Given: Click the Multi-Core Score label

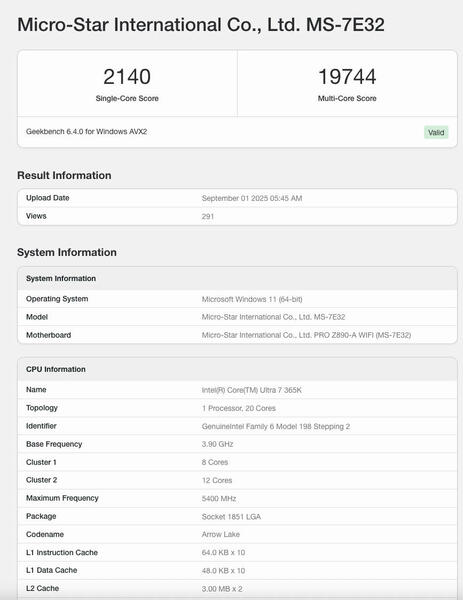Looking at the screenshot, I should (x=347, y=98).
